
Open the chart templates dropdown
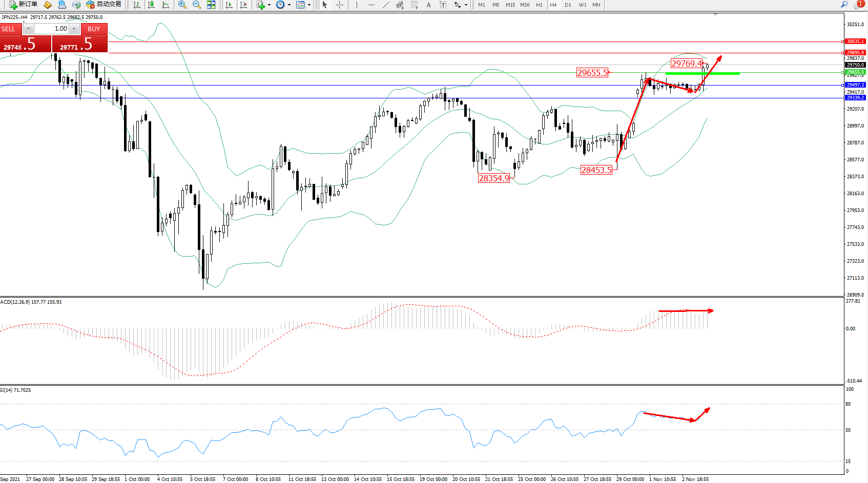[x=309, y=5]
